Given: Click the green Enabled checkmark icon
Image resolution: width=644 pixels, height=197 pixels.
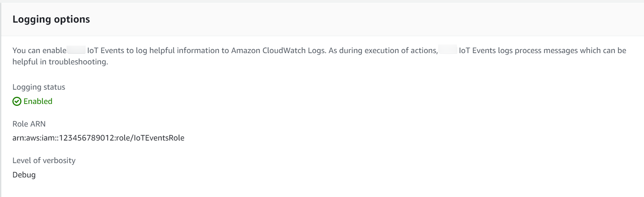Looking at the screenshot, I should click(x=17, y=101).
